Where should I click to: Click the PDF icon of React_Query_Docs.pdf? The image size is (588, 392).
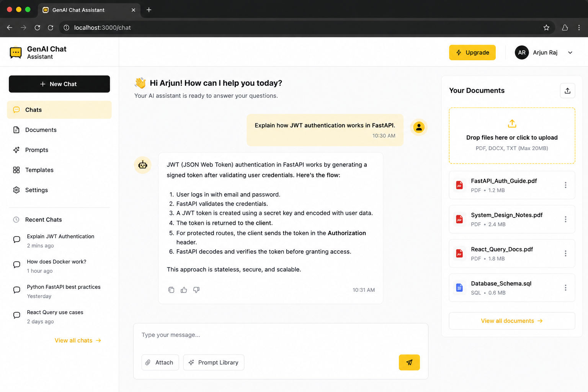tap(459, 253)
